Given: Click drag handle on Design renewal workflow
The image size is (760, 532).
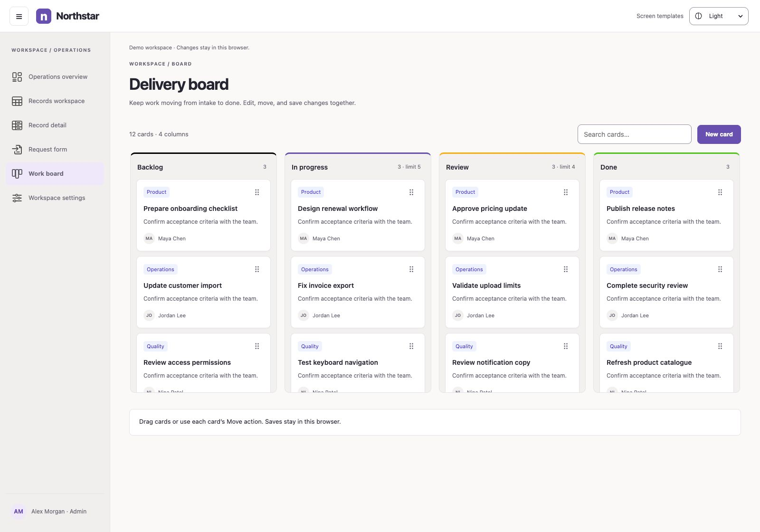Looking at the screenshot, I should (x=411, y=192).
